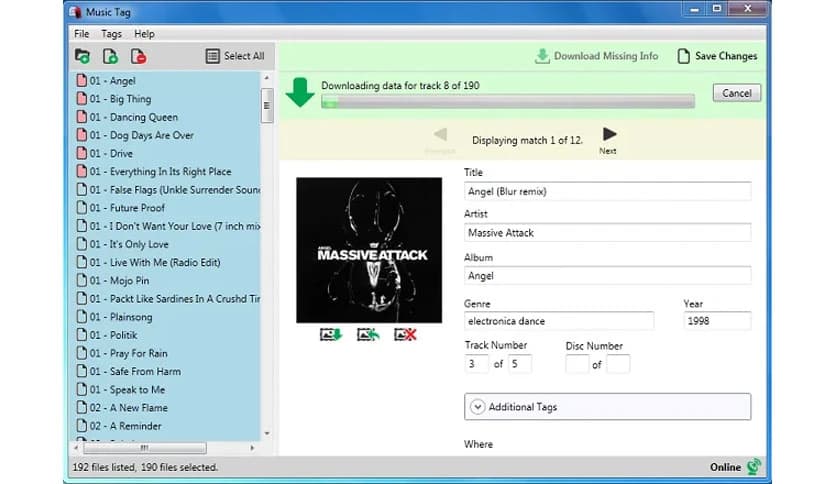Expand the Additional Tags section
836x484 pixels.
[608, 407]
